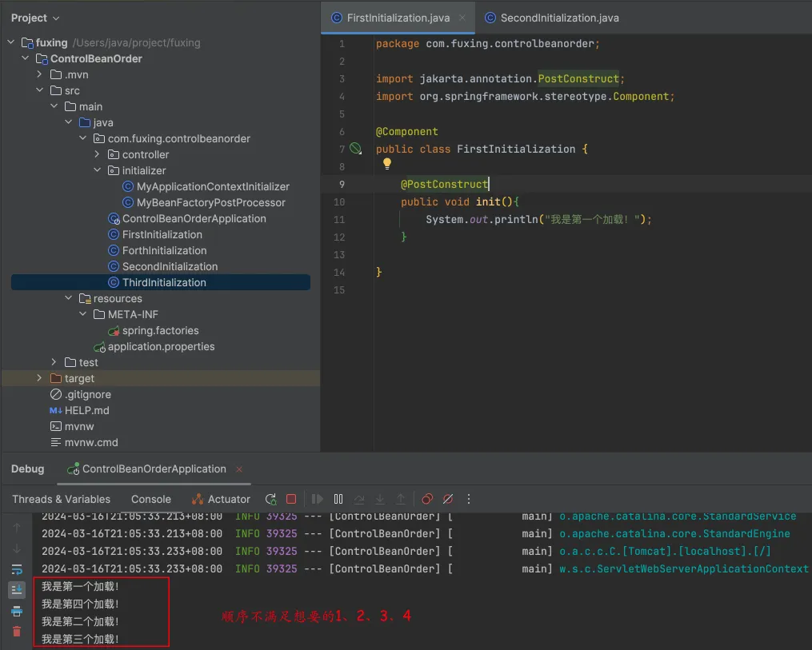
Task: Open the debug toolbar more options
Action: (469, 499)
